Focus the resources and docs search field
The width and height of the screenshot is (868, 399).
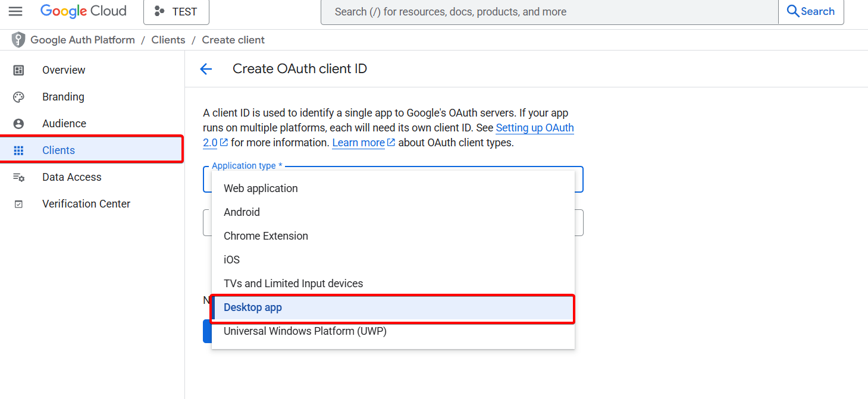[x=549, y=12]
